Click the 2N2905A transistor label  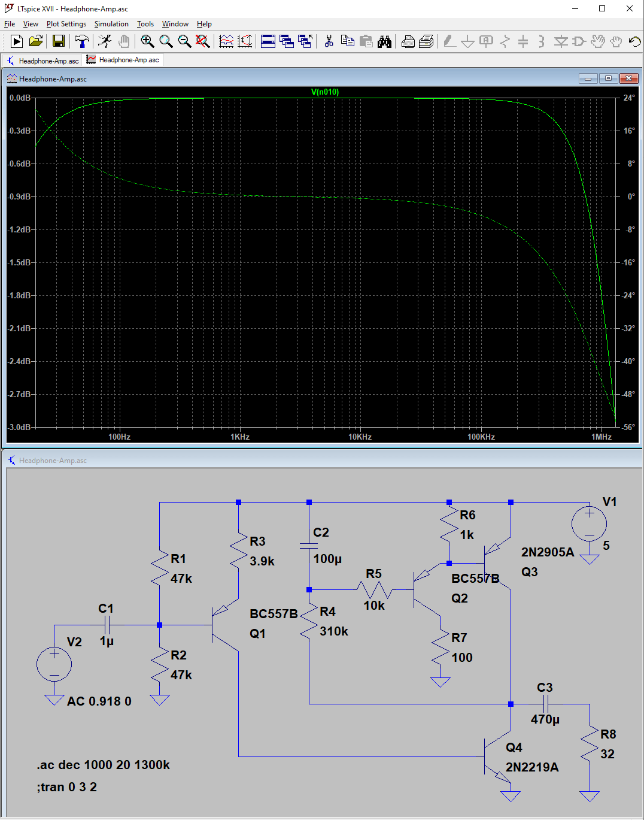tap(548, 552)
